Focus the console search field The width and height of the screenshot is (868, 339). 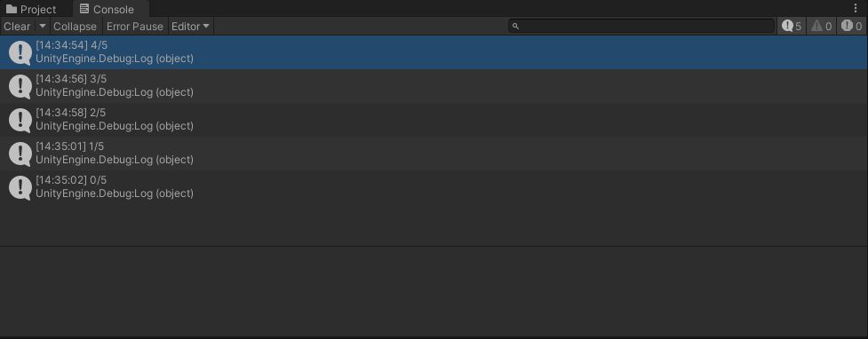tap(641, 26)
